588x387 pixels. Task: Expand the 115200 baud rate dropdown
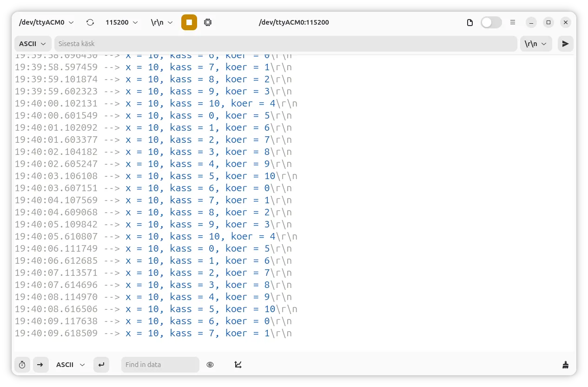tap(122, 22)
